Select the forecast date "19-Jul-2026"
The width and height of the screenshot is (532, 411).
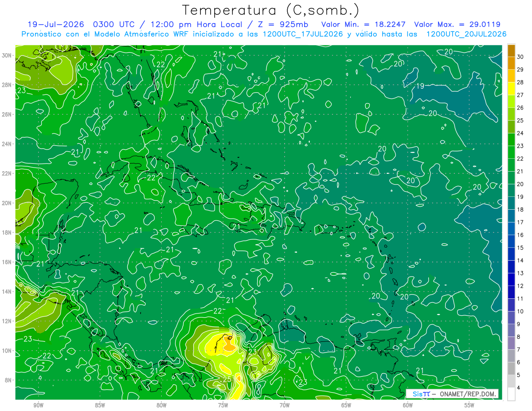[x=55, y=24]
